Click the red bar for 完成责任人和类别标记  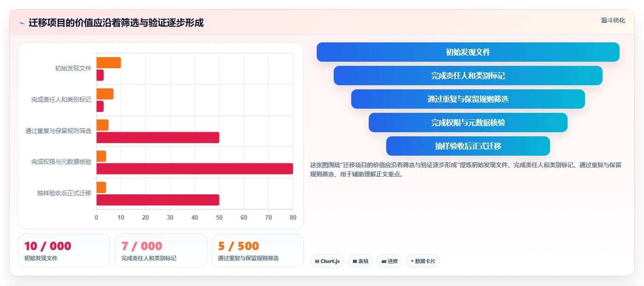[x=100, y=106]
